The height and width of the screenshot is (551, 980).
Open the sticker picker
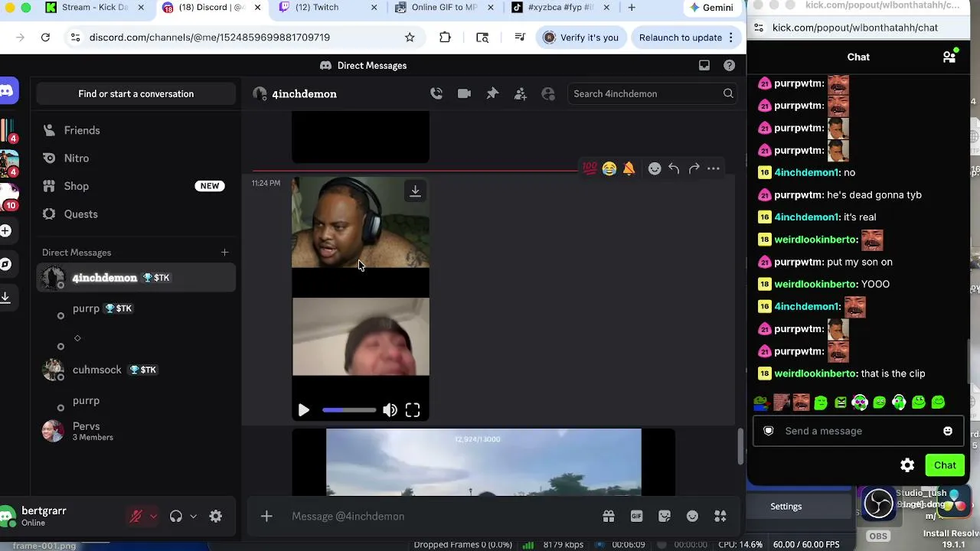pos(665,517)
